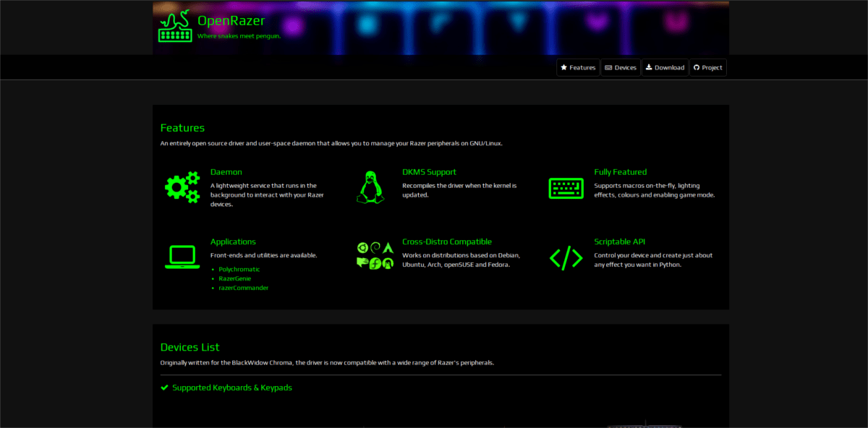Click the Scriptable API feature title
The height and width of the screenshot is (428, 868).
click(x=621, y=241)
